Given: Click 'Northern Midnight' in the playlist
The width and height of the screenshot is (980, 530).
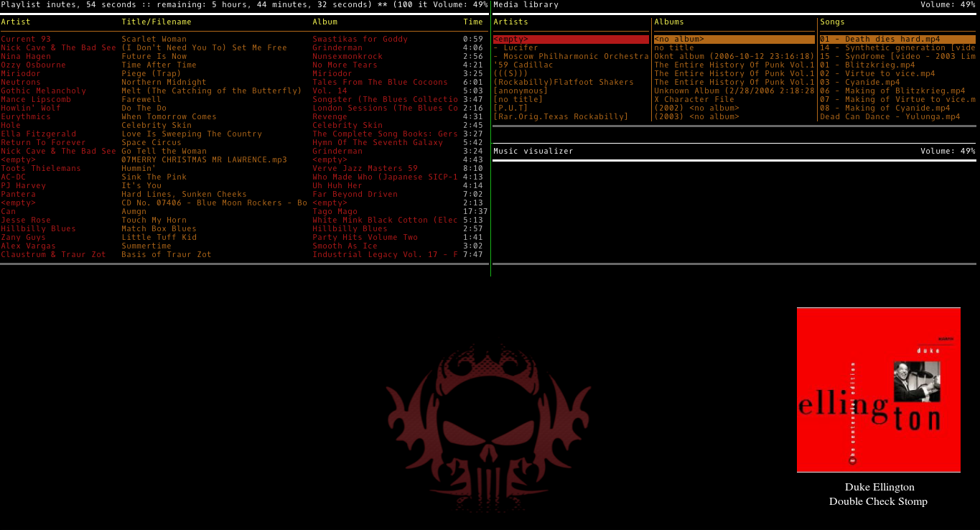Looking at the screenshot, I should 164,83.
